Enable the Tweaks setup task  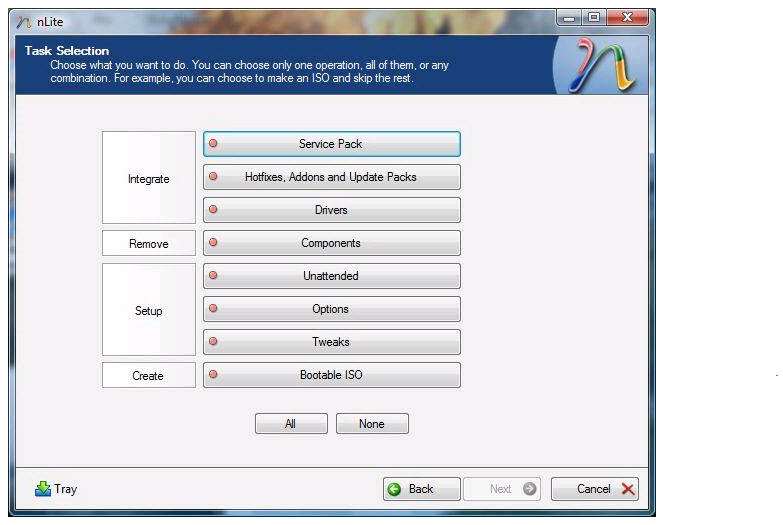pyautogui.click(x=331, y=342)
